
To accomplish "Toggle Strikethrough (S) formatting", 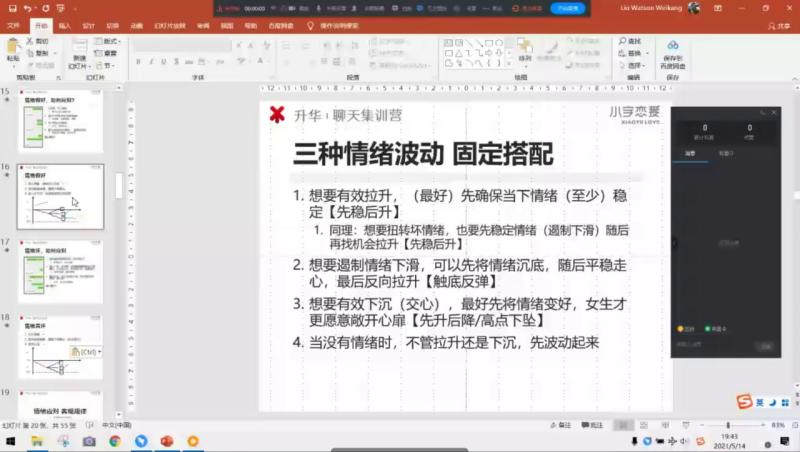I will point(176,62).
